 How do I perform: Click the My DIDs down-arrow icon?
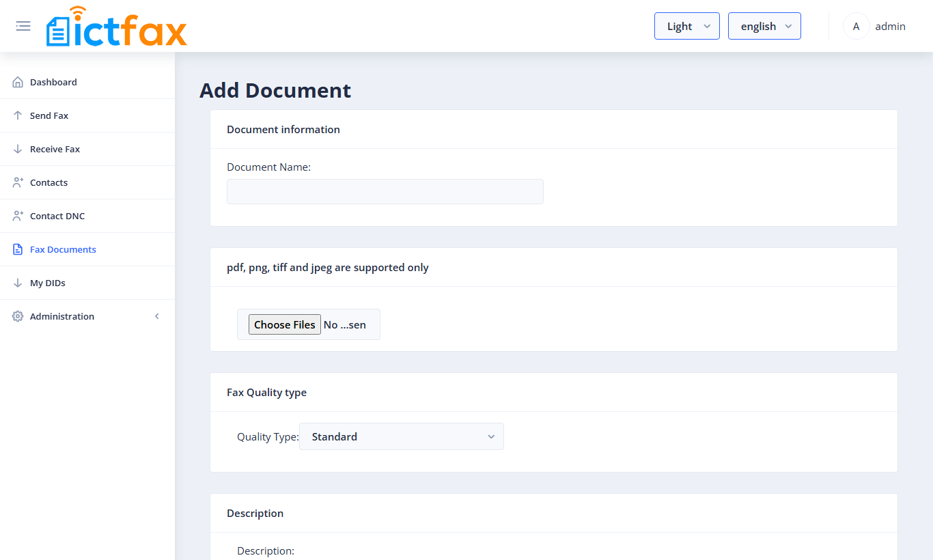(18, 283)
